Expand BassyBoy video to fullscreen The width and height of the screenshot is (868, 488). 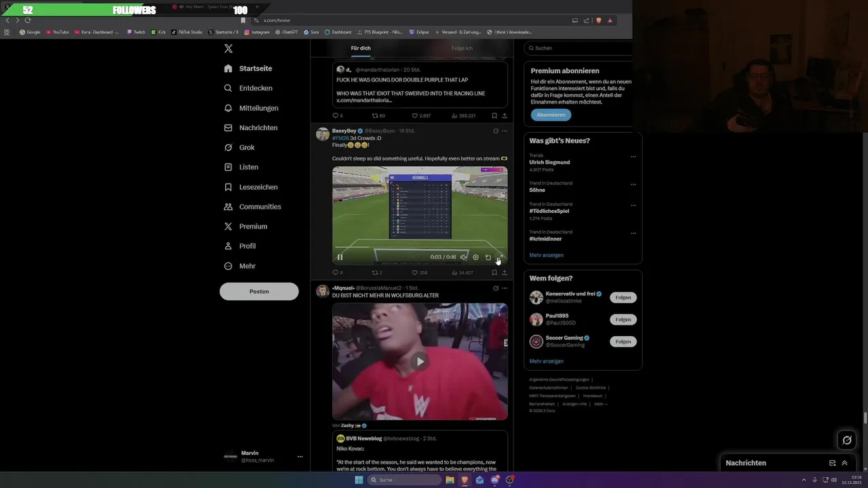pos(500,257)
